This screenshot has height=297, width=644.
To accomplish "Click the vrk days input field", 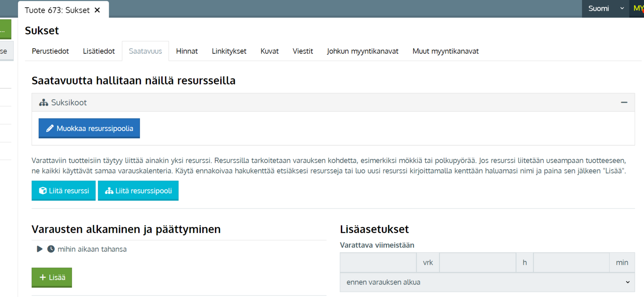I will [378, 262].
